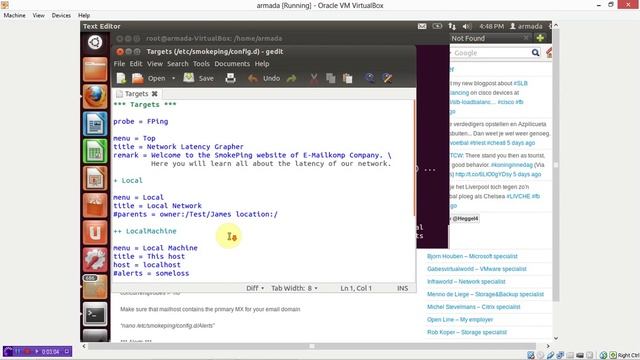Undo the last edit in gedit
This screenshot has width=640, height=360.
(264, 78)
